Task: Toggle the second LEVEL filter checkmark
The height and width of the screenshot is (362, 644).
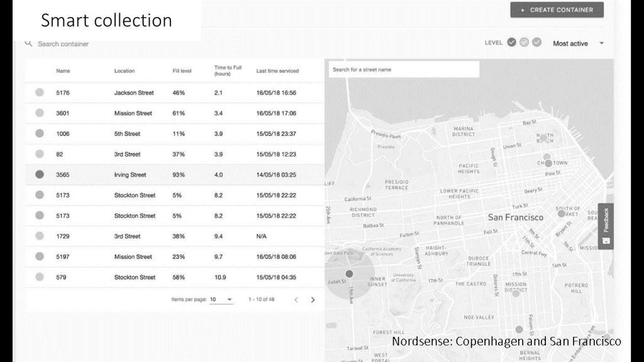Action: pyautogui.click(x=525, y=43)
